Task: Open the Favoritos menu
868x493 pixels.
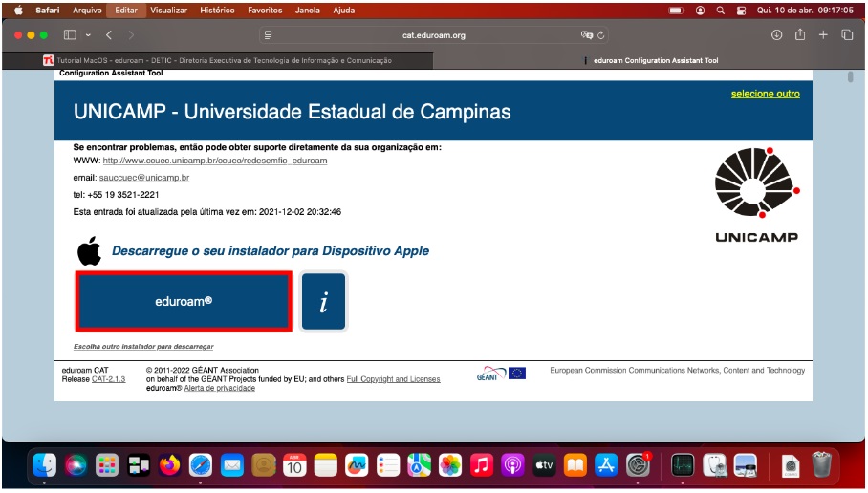Action: coord(265,10)
